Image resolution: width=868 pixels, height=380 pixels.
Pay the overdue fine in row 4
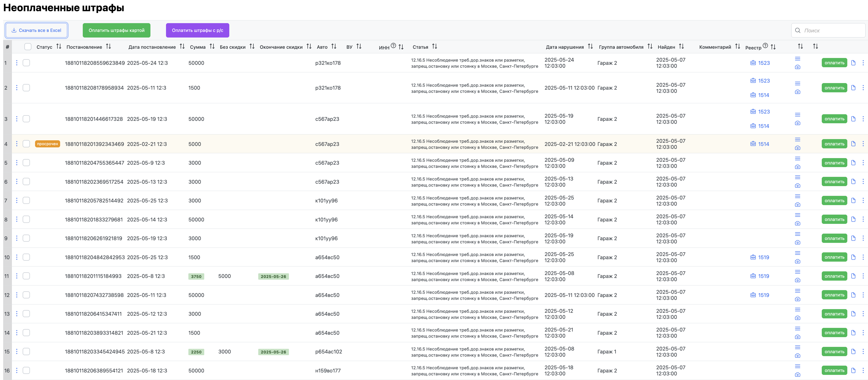click(x=834, y=144)
